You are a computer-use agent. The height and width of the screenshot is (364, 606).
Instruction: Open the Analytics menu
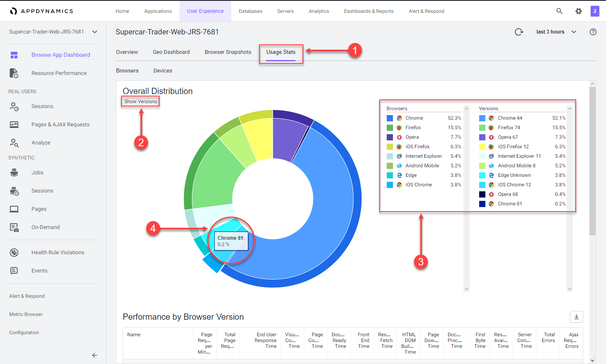[x=319, y=11]
